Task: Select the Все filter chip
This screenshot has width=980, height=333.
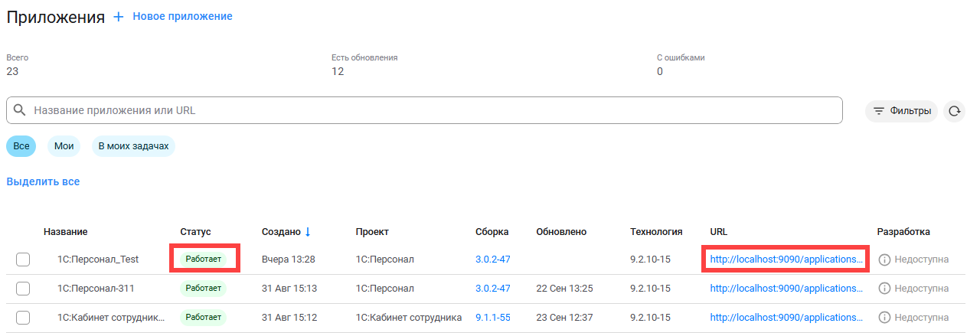Action: pyautogui.click(x=21, y=146)
